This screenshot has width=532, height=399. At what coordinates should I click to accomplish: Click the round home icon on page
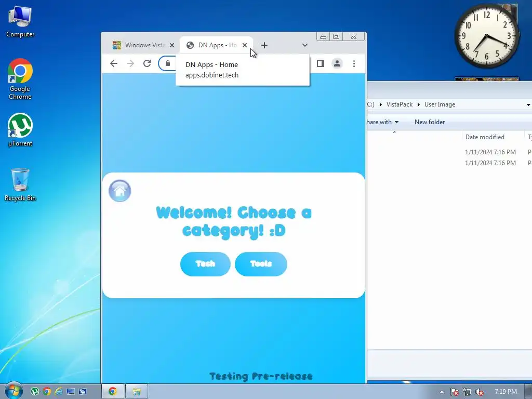click(120, 191)
